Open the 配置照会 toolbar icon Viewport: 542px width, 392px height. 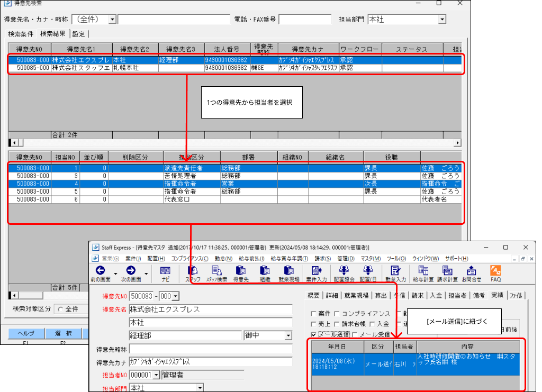pos(344,270)
